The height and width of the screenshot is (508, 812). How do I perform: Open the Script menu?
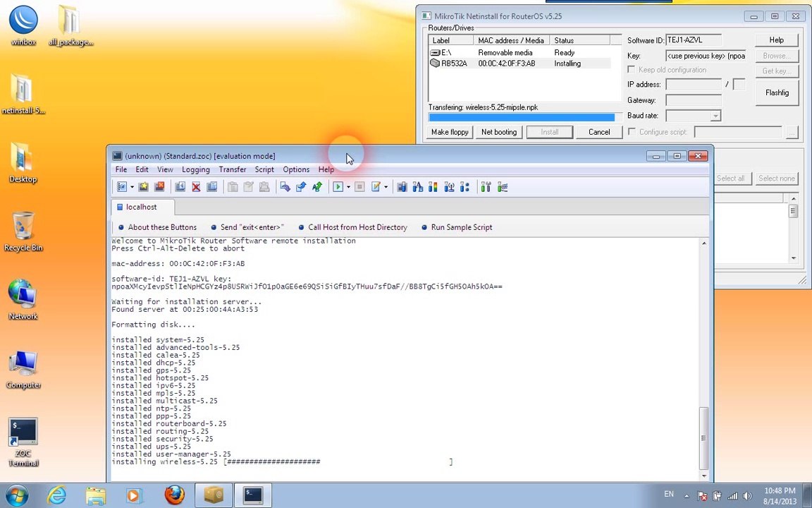[264, 169]
